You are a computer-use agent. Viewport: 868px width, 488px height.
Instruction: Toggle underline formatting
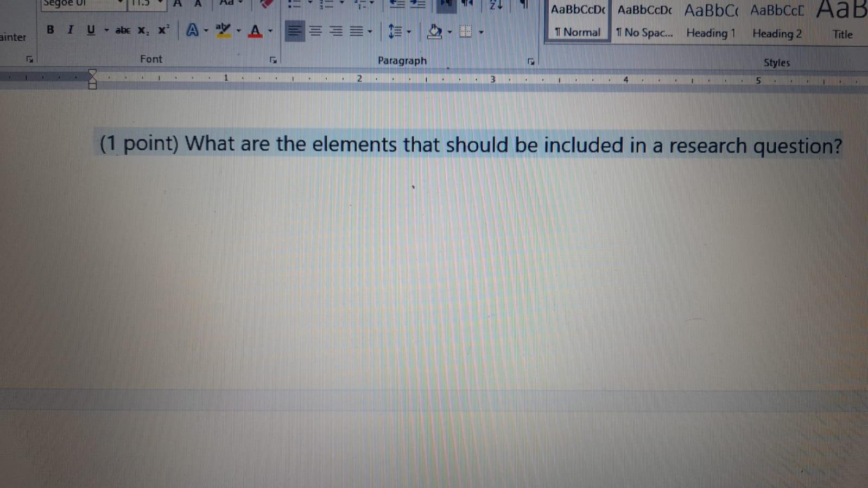[91, 30]
